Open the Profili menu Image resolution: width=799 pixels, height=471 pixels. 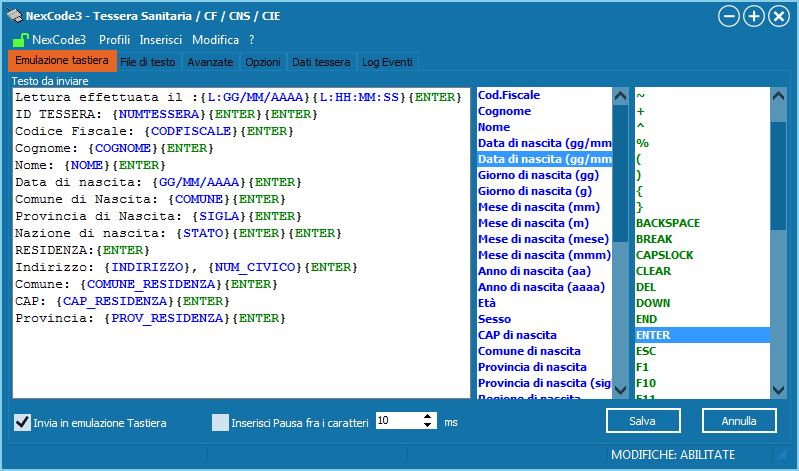[114, 40]
